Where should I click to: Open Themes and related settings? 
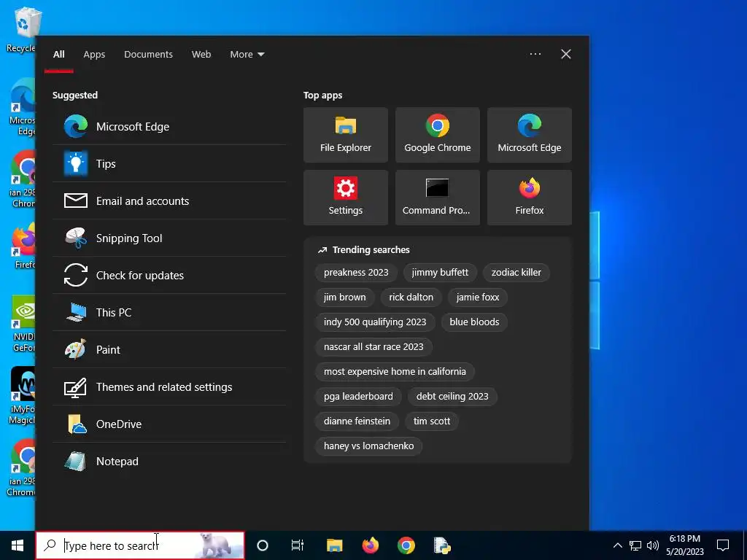tap(169, 386)
